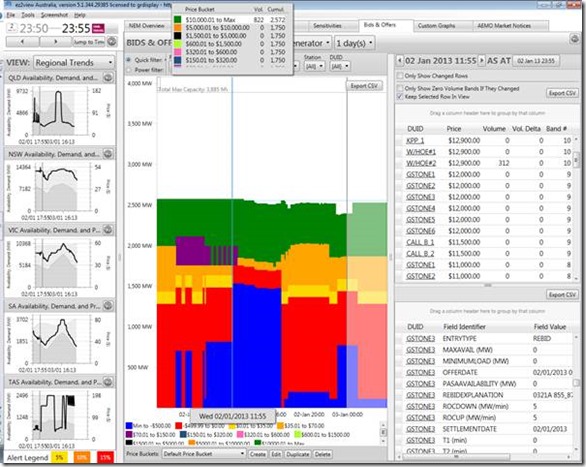The width and height of the screenshot is (586, 467).
Task: Click the Jump to Time button
Action: click(x=89, y=41)
